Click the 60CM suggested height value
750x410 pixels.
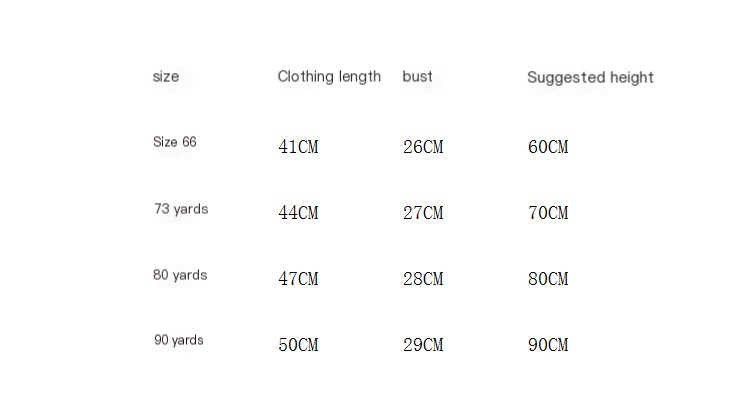(548, 147)
